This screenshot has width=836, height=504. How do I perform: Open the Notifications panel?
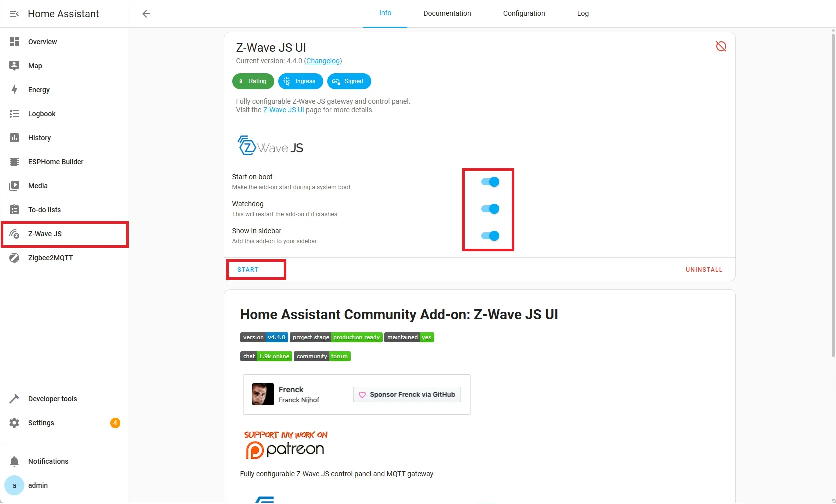pos(48,461)
